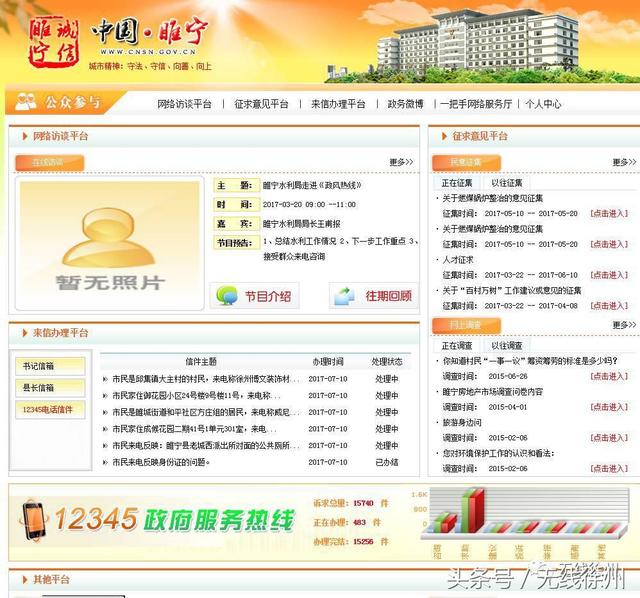
Task: Open the first 关于燃煤锅炉整治的意见征集 item
Action: (x=493, y=198)
